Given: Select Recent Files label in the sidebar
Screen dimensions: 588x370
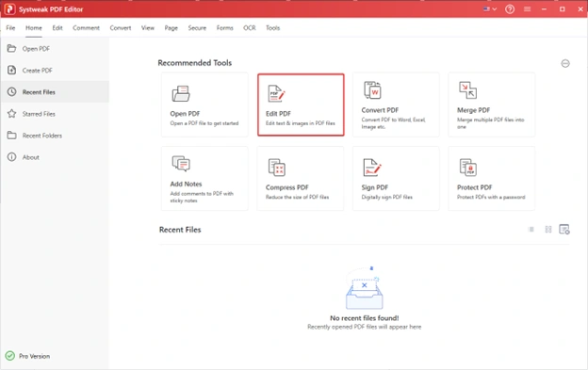Looking at the screenshot, I should [x=39, y=92].
